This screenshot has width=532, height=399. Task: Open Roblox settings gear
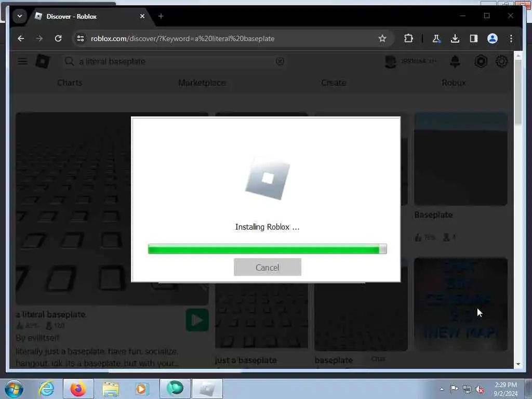pyautogui.click(x=501, y=61)
